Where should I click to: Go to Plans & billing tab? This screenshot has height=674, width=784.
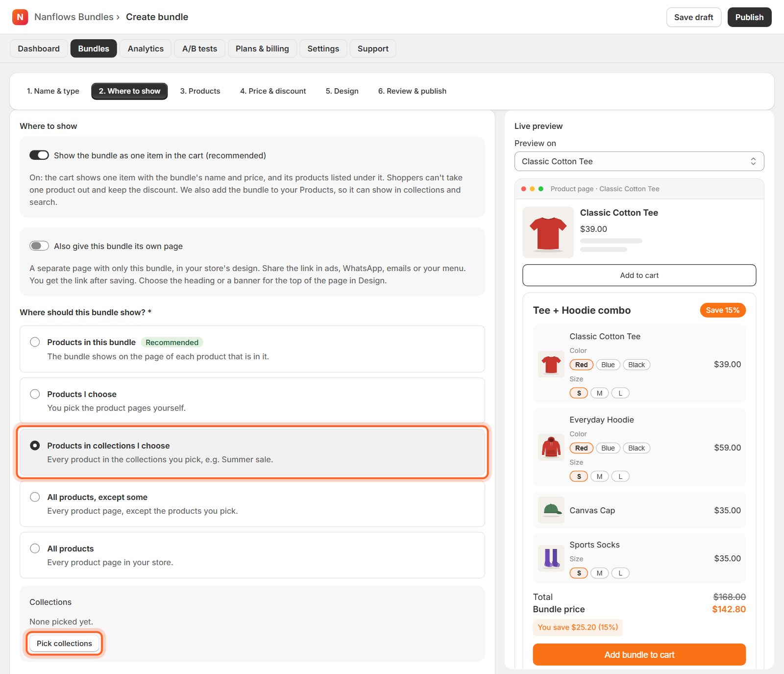click(x=262, y=49)
